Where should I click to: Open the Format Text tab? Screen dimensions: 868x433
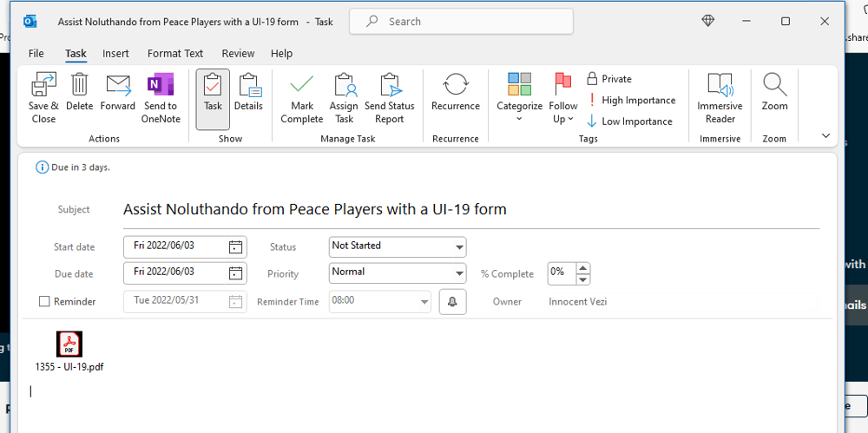[175, 54]
